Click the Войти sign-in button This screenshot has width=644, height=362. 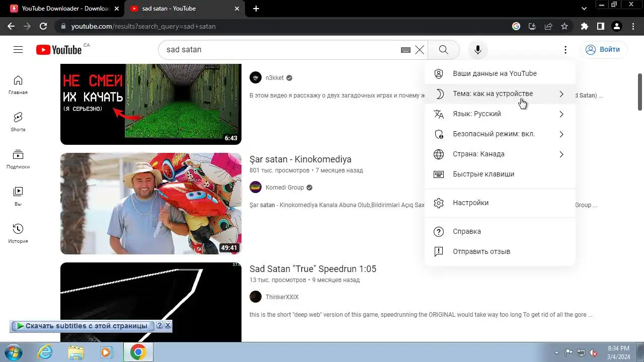click(x=602, y=49)
